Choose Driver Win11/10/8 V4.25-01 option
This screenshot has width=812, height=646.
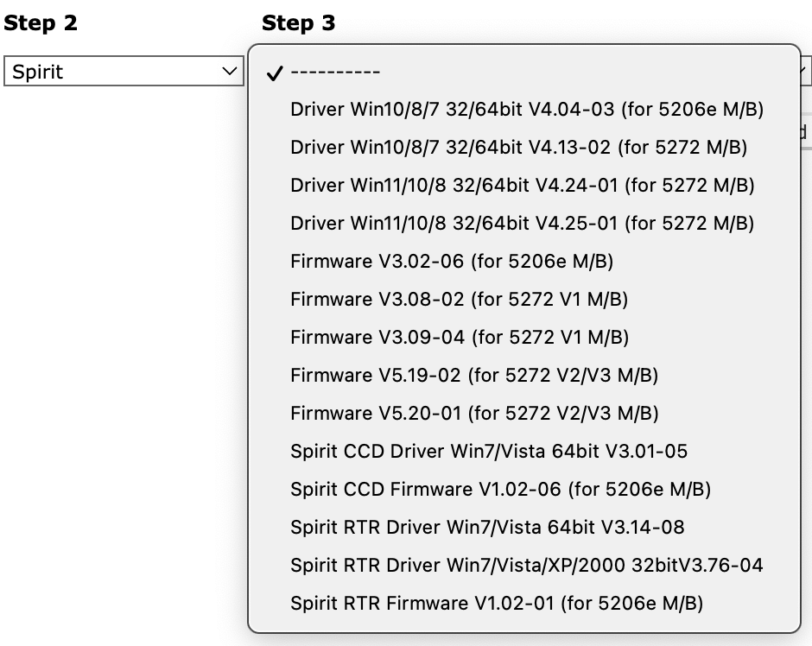(x=520, y=224)
